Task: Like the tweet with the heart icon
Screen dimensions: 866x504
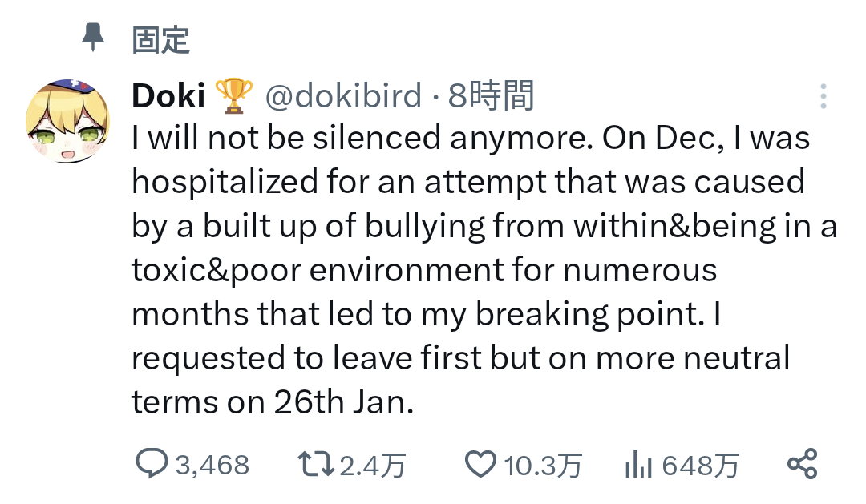Action: (481, 464)
